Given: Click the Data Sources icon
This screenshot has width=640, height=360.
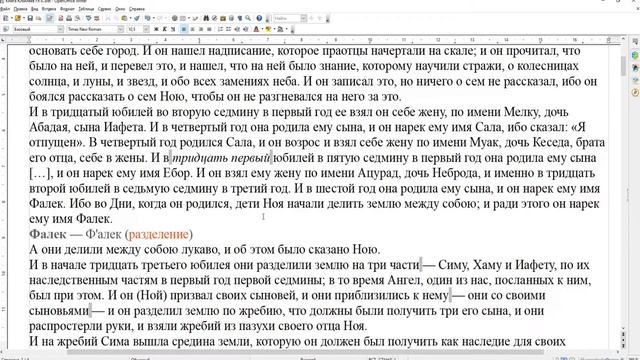Looking at the screenshot, I should (x=231, y=18).
